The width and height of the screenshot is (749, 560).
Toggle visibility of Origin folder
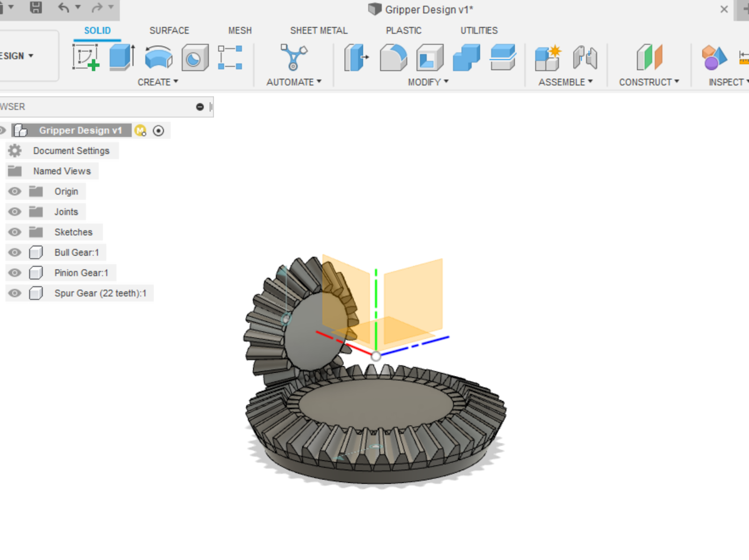[x=15, y=192]
